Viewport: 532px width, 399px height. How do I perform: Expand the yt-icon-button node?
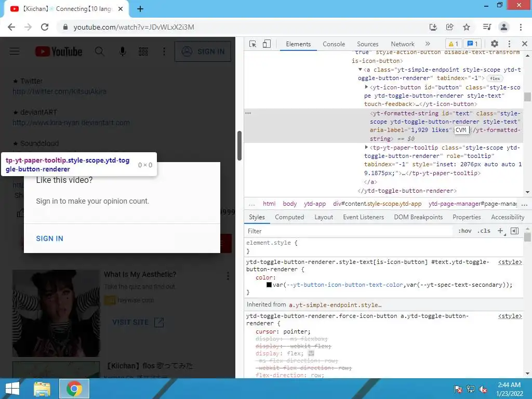pyautogui.click(x=366, y=87)
